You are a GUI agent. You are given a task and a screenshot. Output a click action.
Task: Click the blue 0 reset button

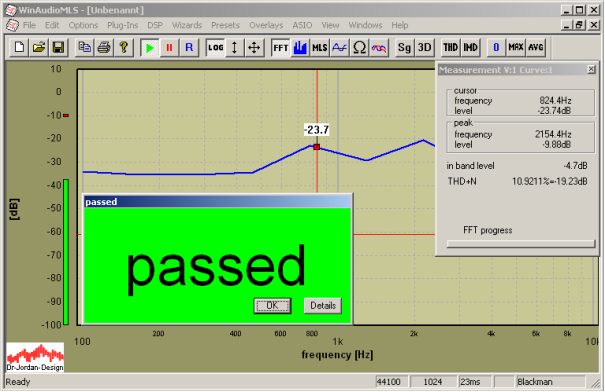coord(496,47)
